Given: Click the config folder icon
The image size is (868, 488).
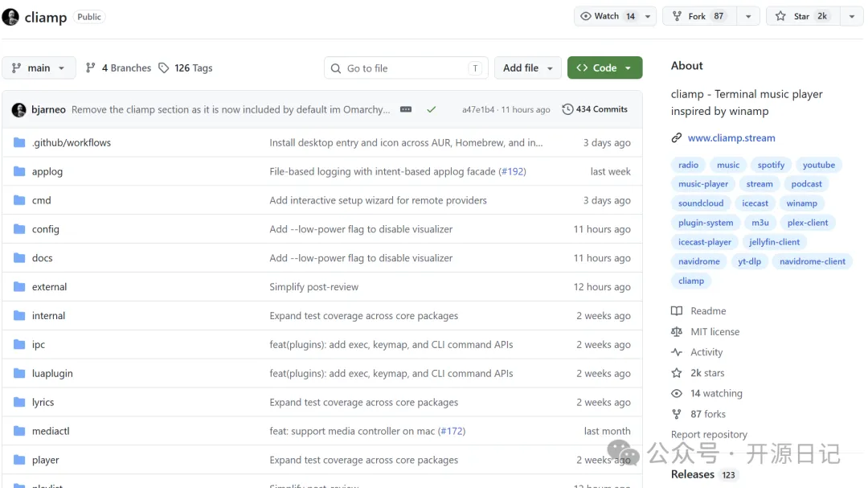Looking at the screenshot, I should coord(19,229).
